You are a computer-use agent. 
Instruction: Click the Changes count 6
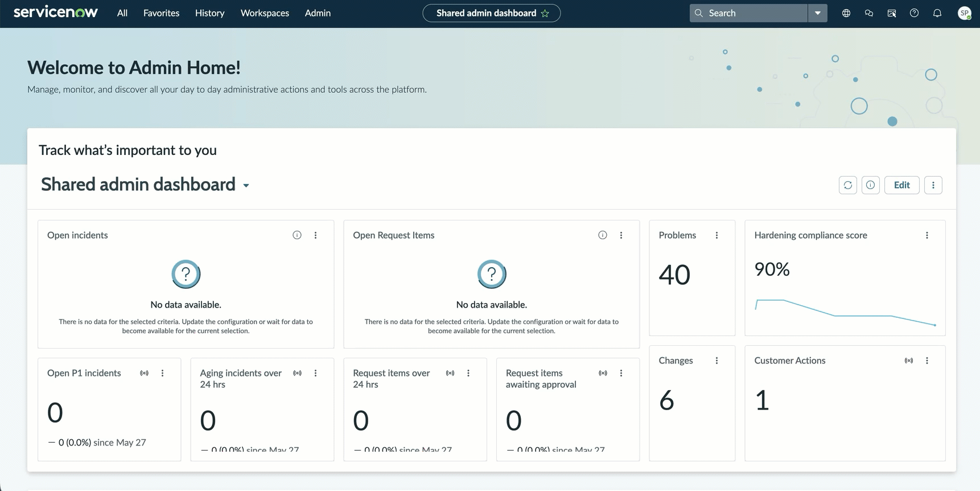(666, 400)
